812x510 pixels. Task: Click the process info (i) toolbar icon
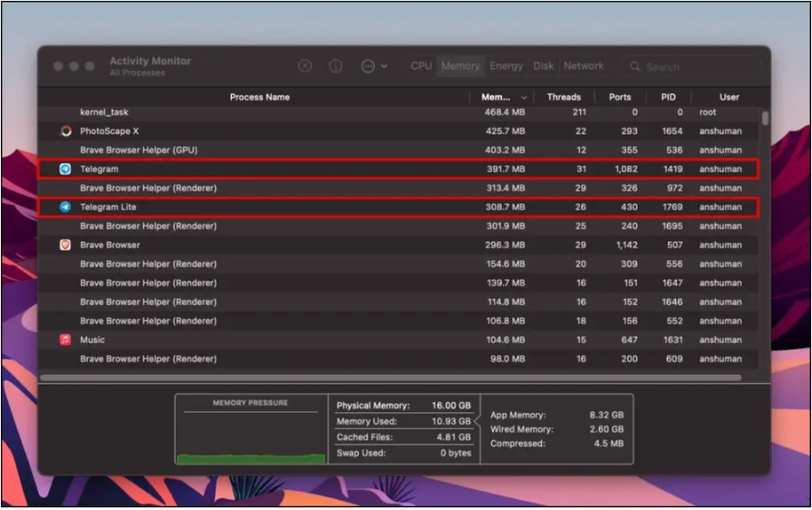pos(336,66)
